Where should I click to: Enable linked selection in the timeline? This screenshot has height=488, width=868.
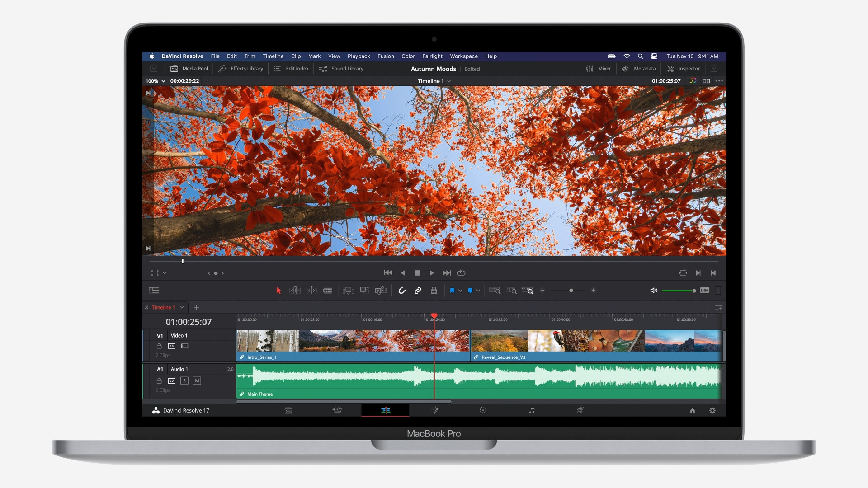(418, 291)
